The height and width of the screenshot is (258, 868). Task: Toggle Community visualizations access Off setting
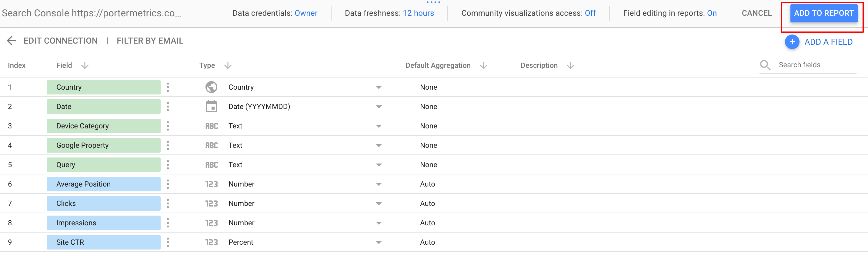coord(590,13)
